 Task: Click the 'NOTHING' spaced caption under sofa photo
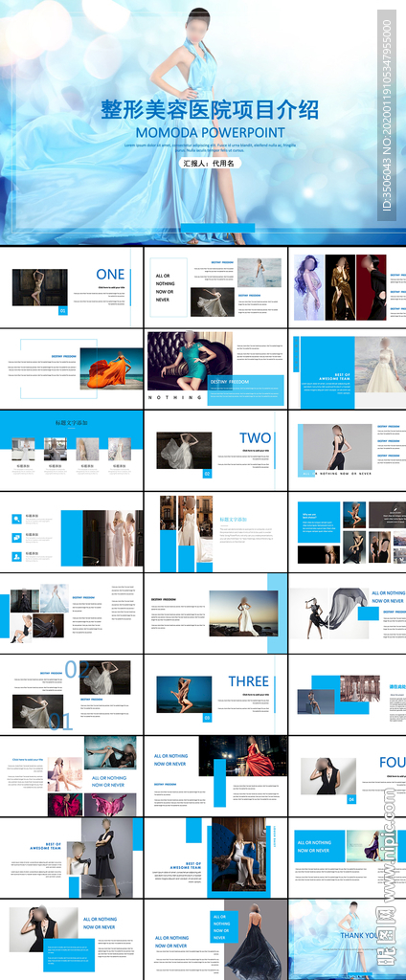tap(175, 397)
